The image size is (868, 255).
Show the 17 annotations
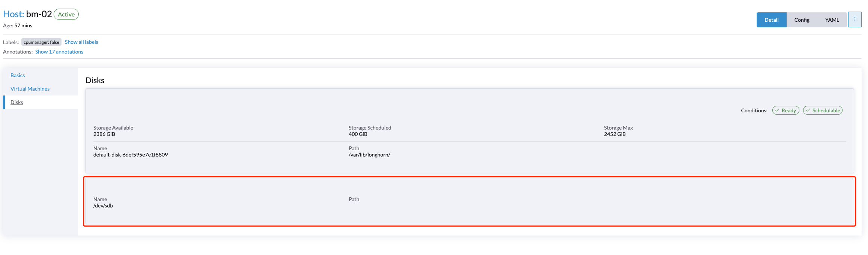59,52
